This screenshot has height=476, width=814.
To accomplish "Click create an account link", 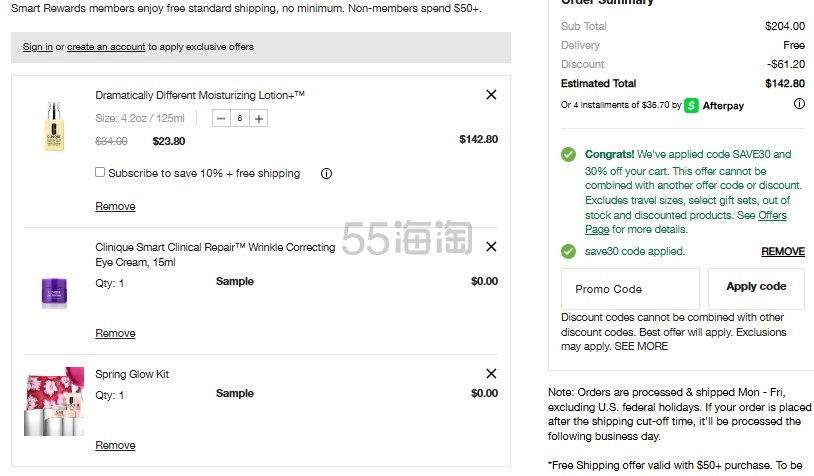I will tap(106, 47).
